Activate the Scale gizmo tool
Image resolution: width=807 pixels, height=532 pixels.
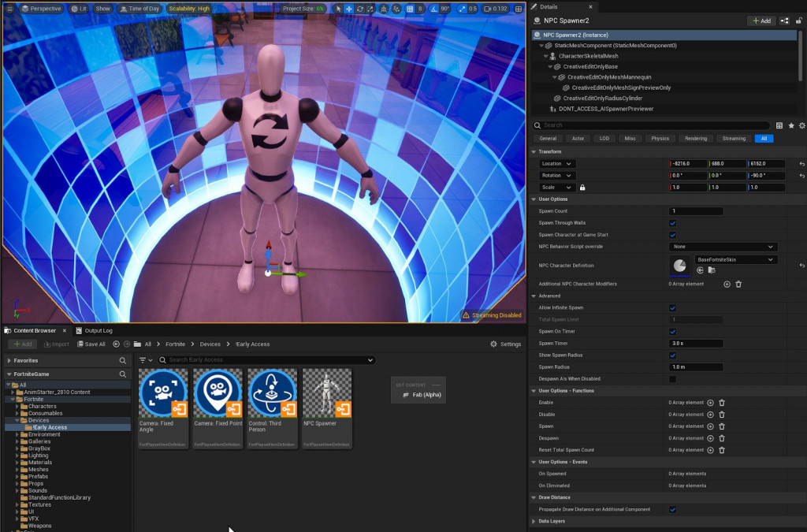click(370, 9)
